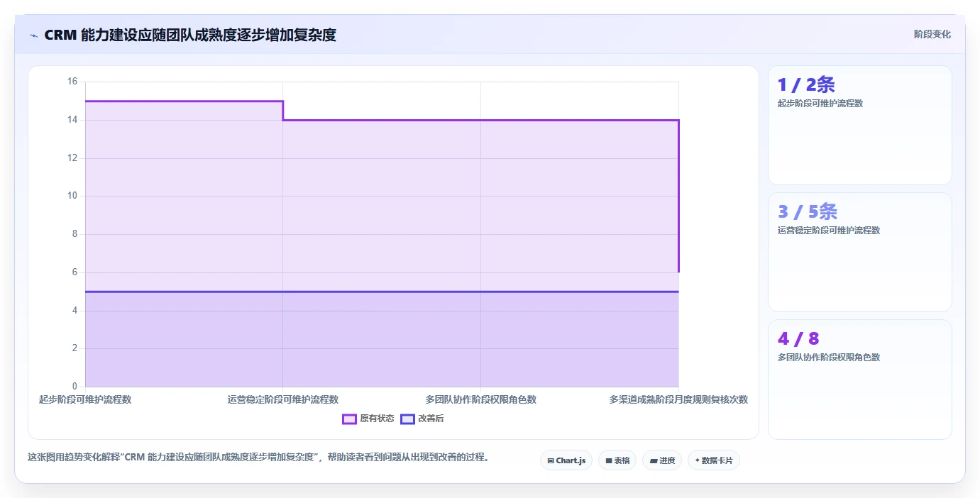Click the y-axis value 10
980x498 pixels.
(72, 196)
